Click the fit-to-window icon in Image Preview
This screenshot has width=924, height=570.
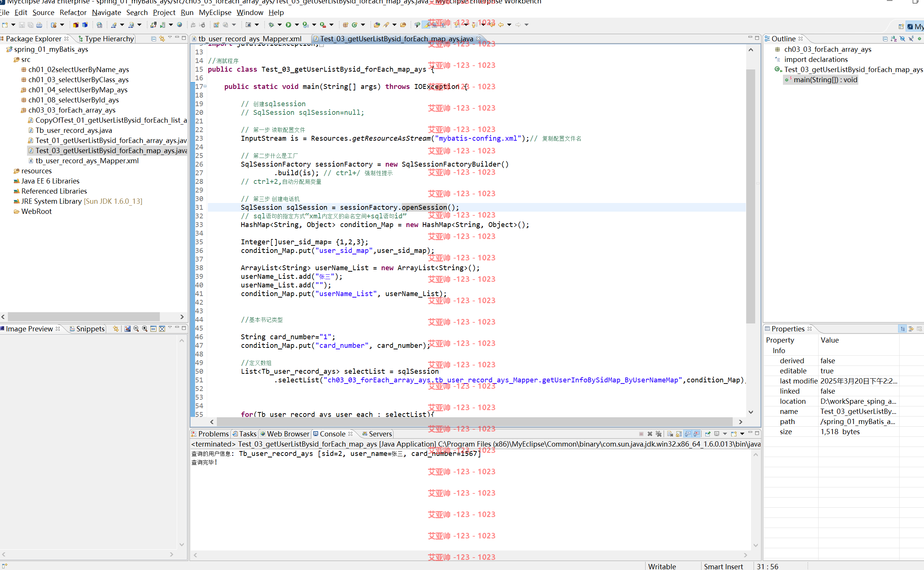pyautogui.click(x=162, y=329)
